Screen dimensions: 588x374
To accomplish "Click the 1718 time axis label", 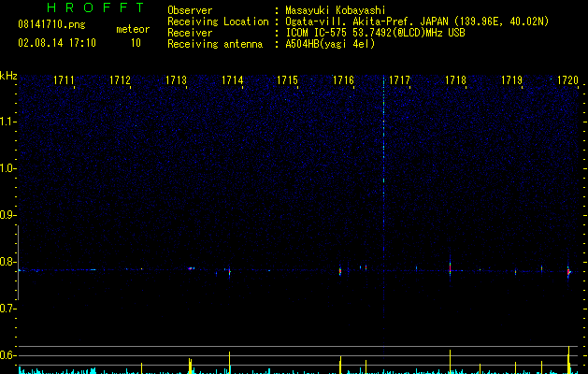I will point(455,80).
